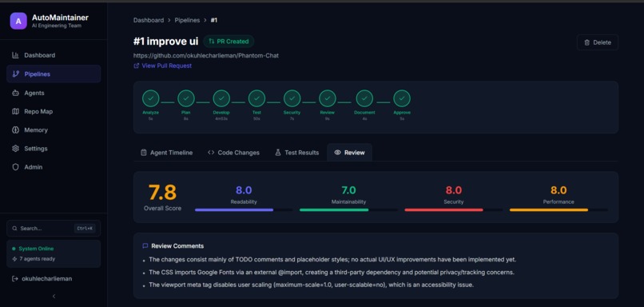Click the System Online status text

[x=36, y=249]
